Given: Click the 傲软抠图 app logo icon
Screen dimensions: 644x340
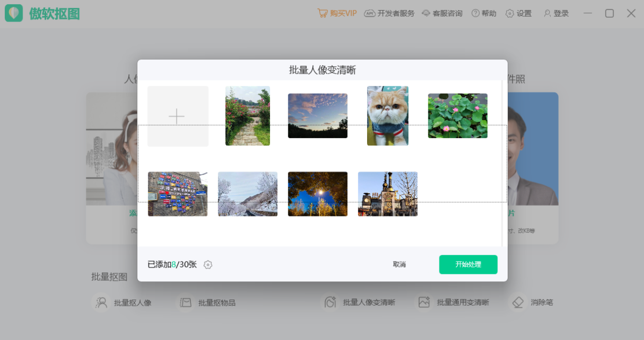Looking at the screenshot, I should click(14, 13).
